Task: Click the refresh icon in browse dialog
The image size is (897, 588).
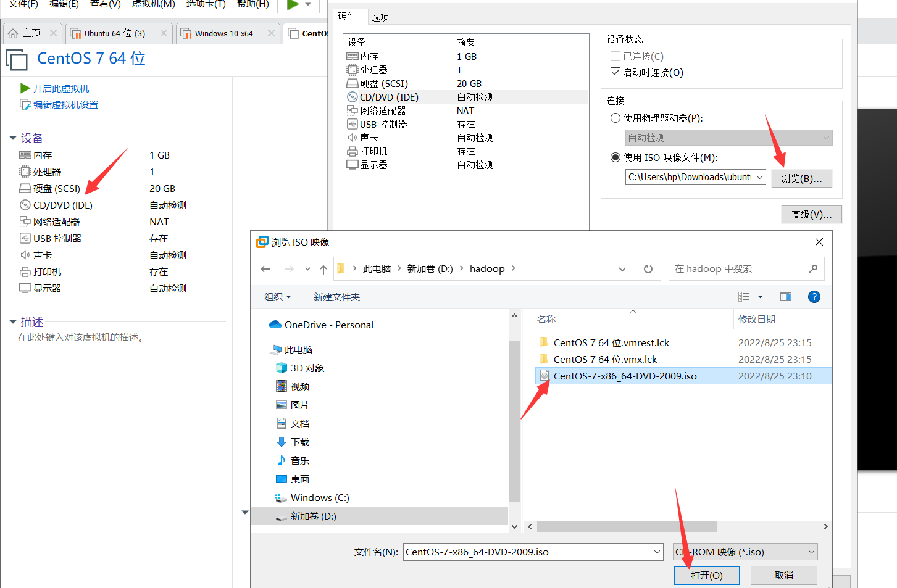Action: click(648, 269)
